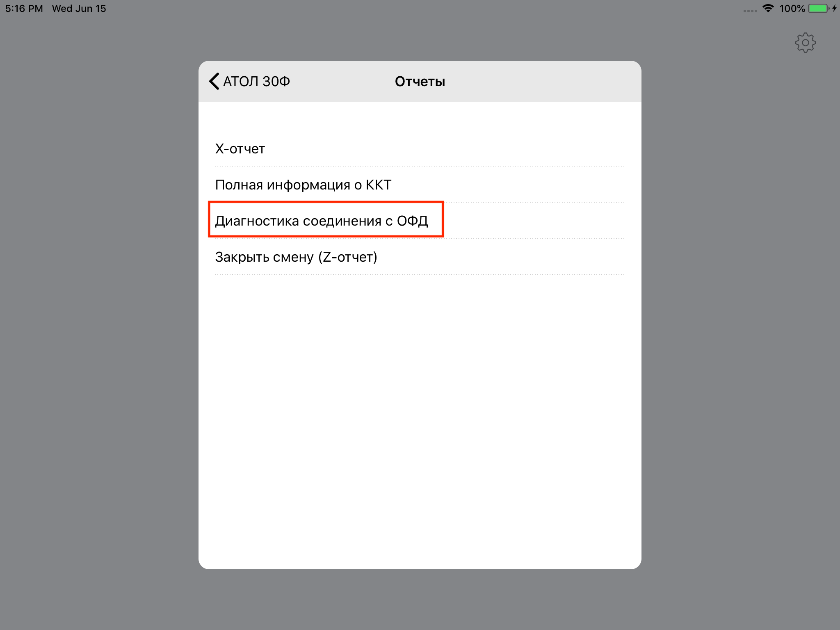Tap the dotted separator under X-отчет

tap(420, 166)
